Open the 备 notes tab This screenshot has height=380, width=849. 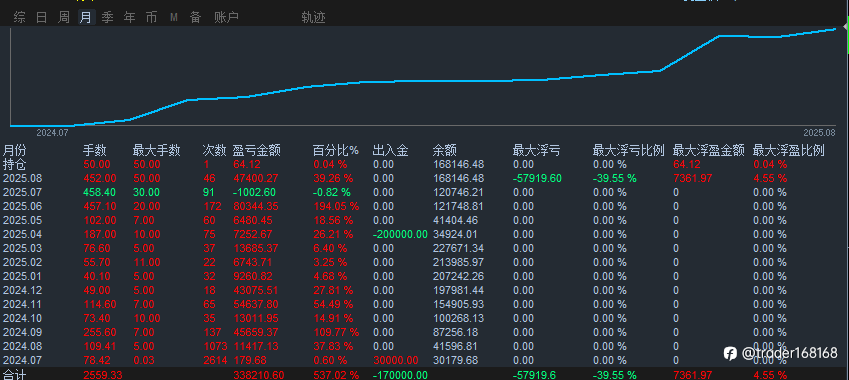195,17
